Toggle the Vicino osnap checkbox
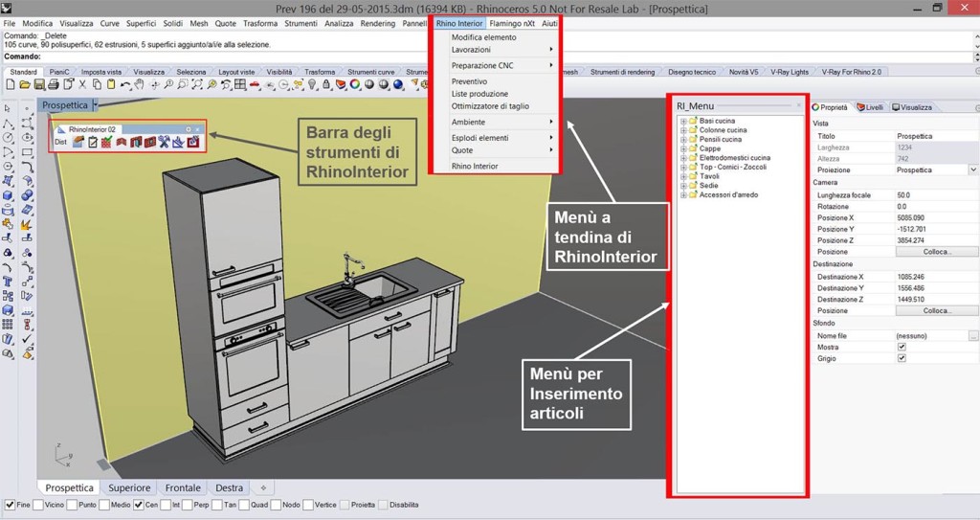Screen dimensions: 980x520 tap(38, 505)
